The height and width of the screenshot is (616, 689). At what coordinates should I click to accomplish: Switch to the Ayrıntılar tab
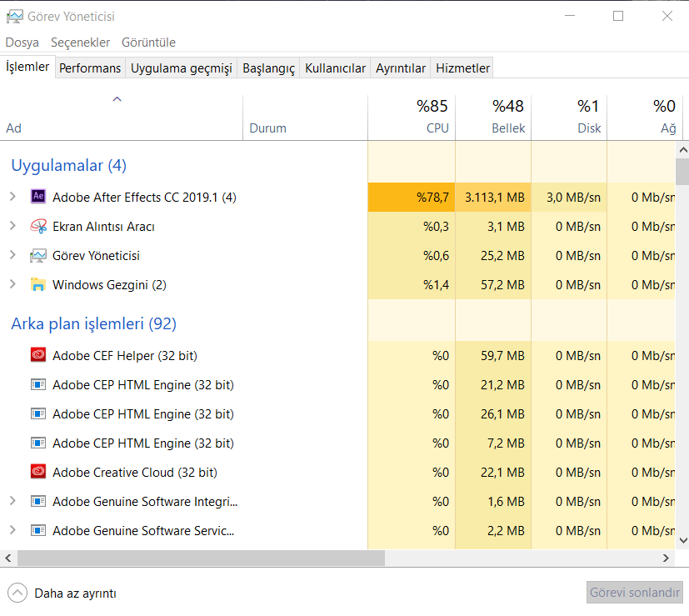point(400,68)
